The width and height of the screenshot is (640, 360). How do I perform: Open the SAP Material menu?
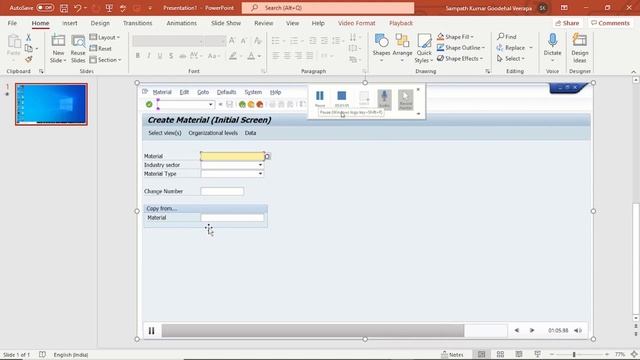162,92
